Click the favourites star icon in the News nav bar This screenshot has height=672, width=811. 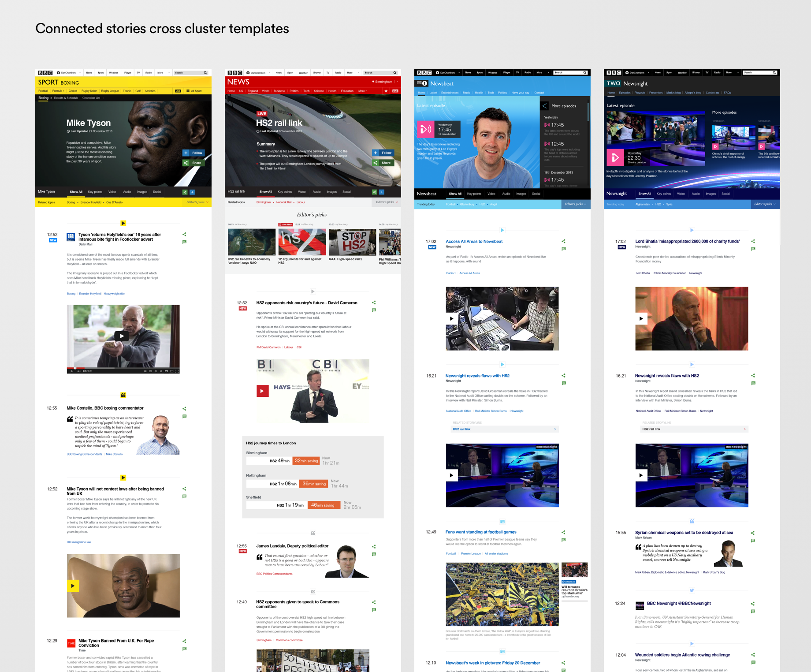point(386,91)
